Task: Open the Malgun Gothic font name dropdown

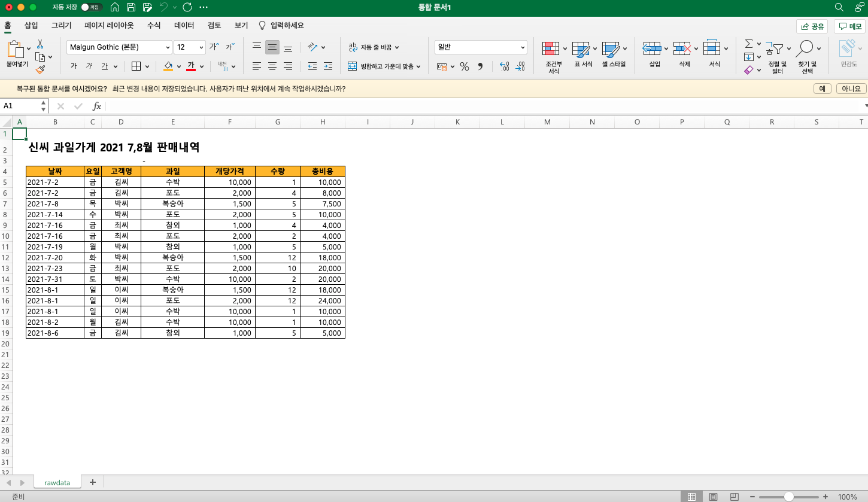Action: pos(168,47)
